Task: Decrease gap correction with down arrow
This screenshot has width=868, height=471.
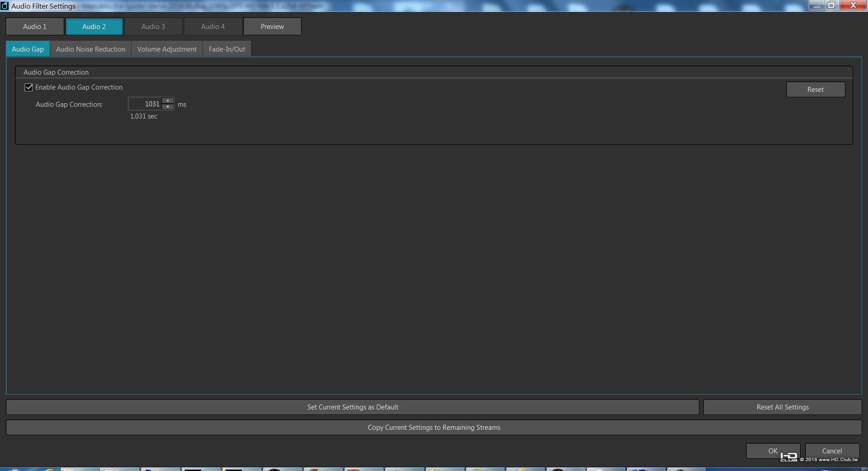Action: click(x=168, y=107)
